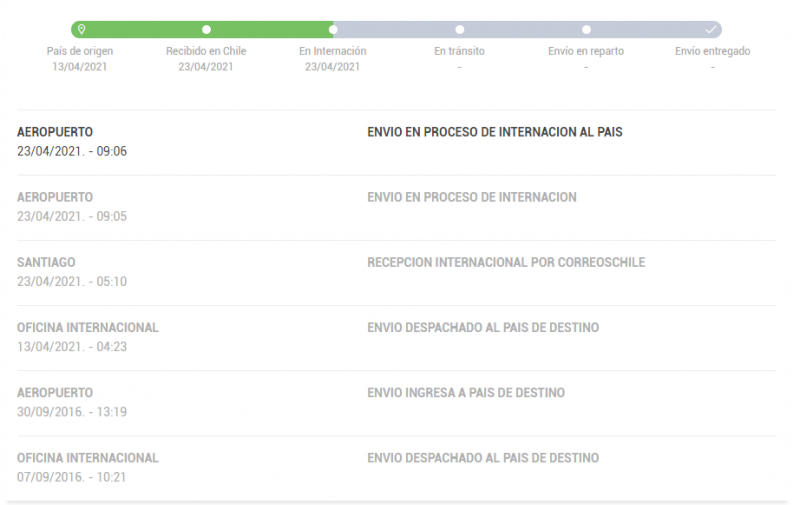Select the Recibido en Chile step label

[x=206, y=51]
